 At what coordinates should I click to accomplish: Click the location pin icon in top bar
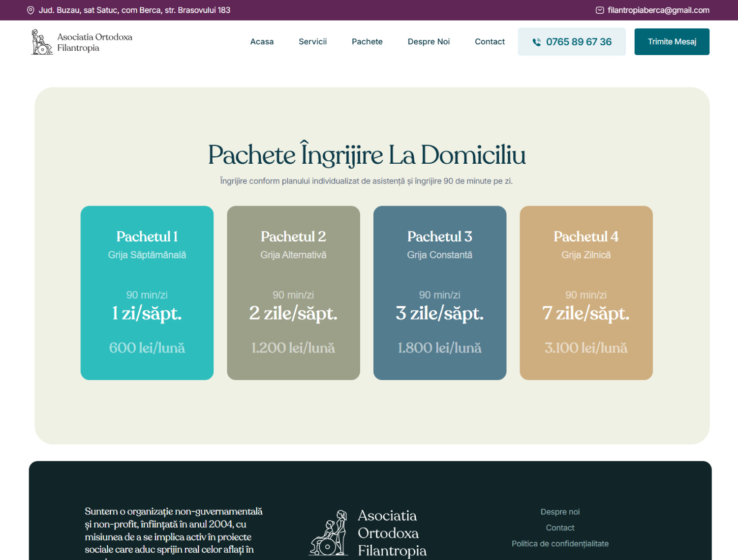click(31, 10)
